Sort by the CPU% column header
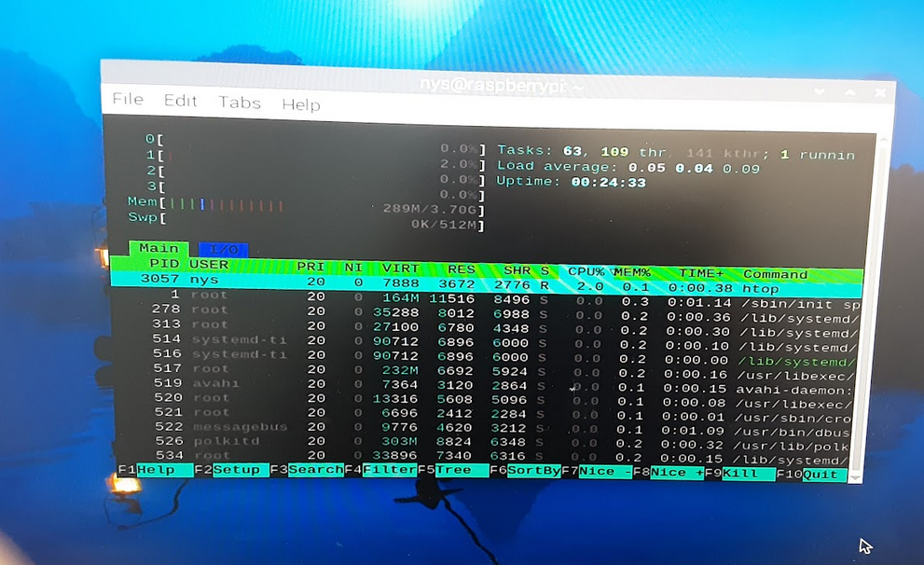The width and height of the screenshot is (924, 565). (x=586, y=271)
